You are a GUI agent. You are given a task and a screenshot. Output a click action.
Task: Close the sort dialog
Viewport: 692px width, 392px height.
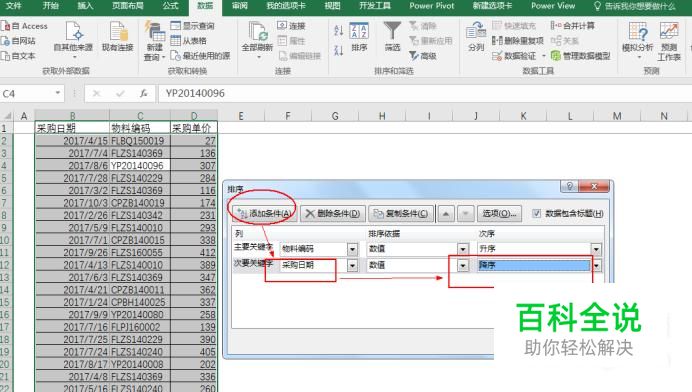point(594,186)
